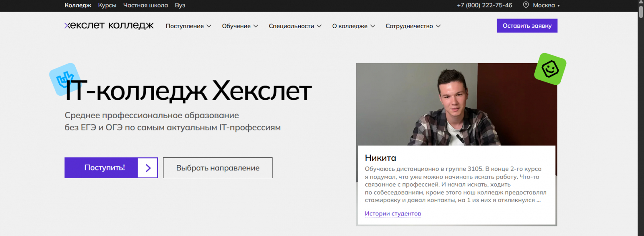Click the Хекслет колледж logo
The width and height of the screenshot is (644, 236).
click(x=109, y=25)
